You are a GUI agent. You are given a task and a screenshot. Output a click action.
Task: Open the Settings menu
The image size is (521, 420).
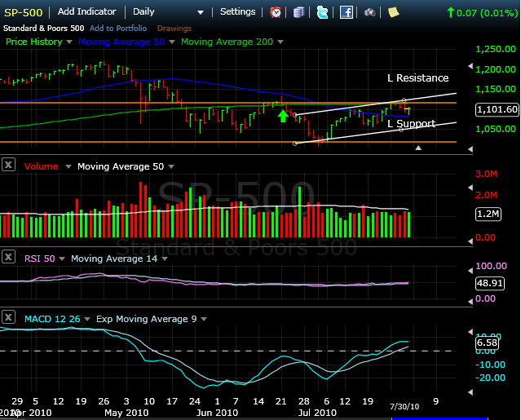pos(237,12)
